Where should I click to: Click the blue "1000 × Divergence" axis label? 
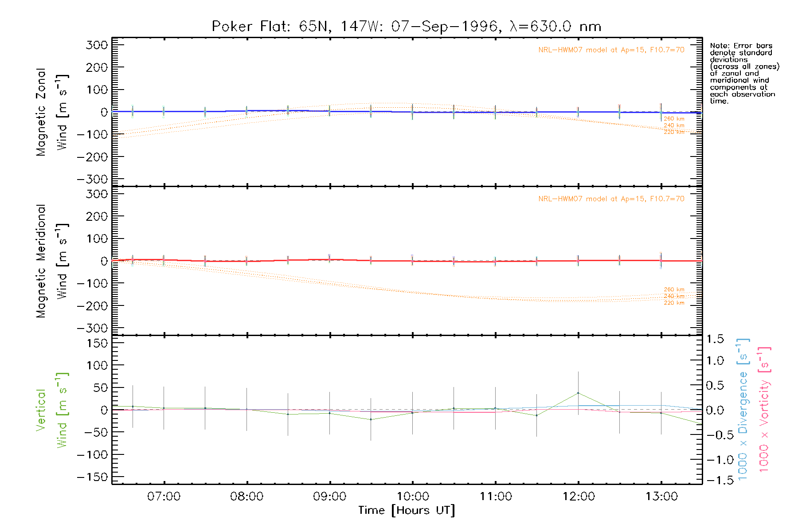click(743, 410)
